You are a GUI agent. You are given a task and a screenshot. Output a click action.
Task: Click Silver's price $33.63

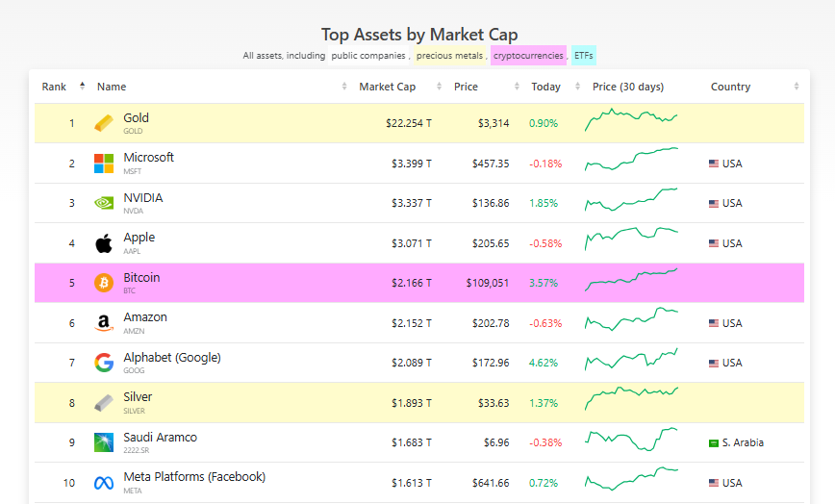point(493,403)
